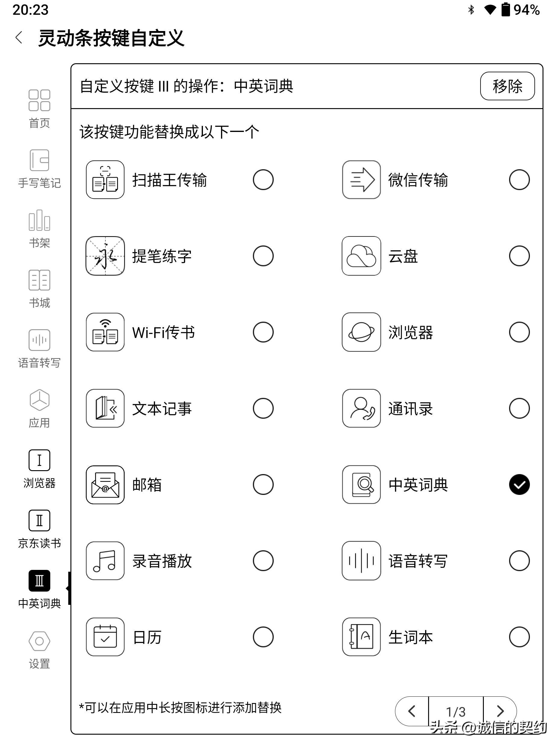Tap the 录音播放 music note icon

click(x=105, y=561)
